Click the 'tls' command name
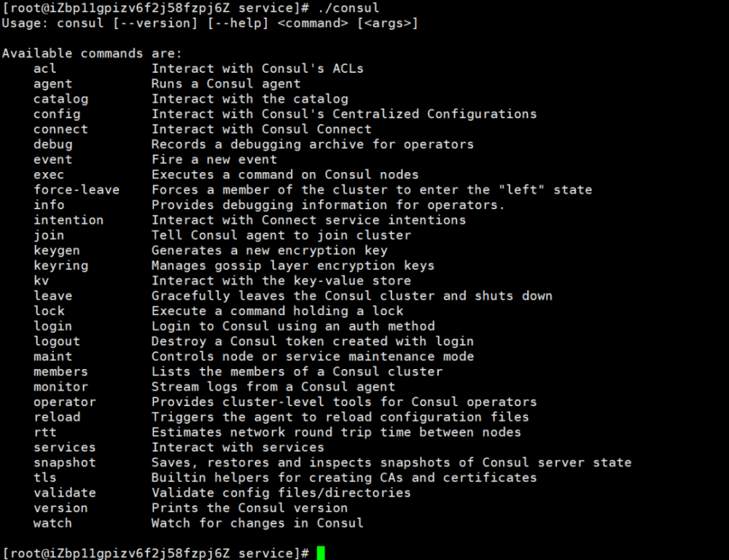The image size is (729, 560). 44,478
